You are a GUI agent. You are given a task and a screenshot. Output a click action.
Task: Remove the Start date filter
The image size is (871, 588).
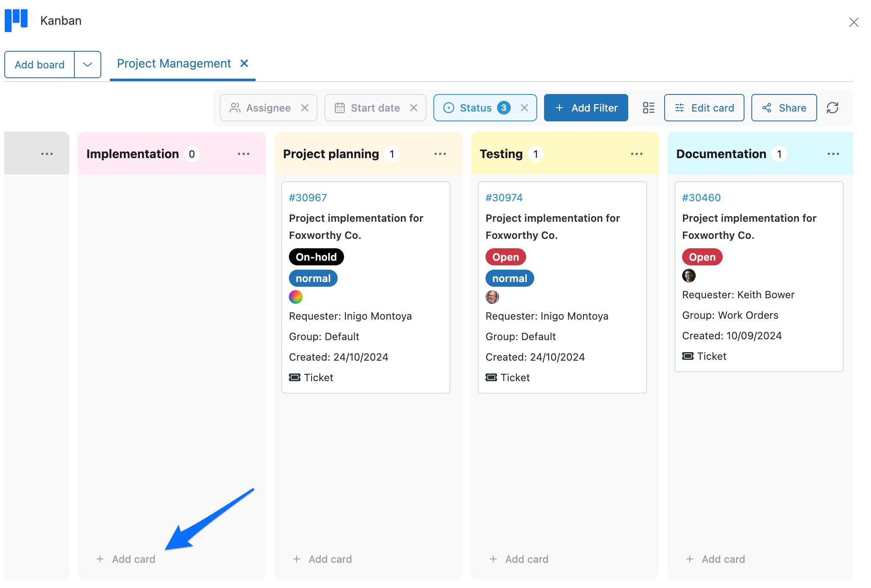pos(414,108)
